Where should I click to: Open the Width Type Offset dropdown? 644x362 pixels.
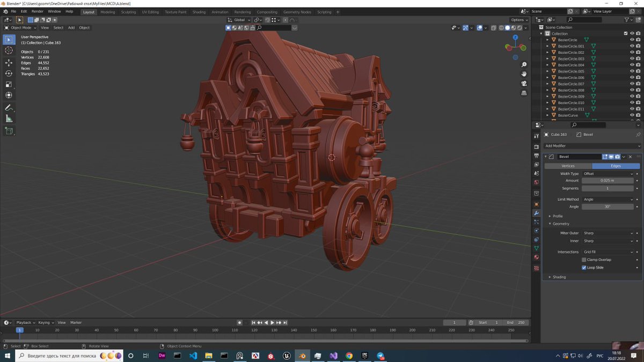click(608, 174)
